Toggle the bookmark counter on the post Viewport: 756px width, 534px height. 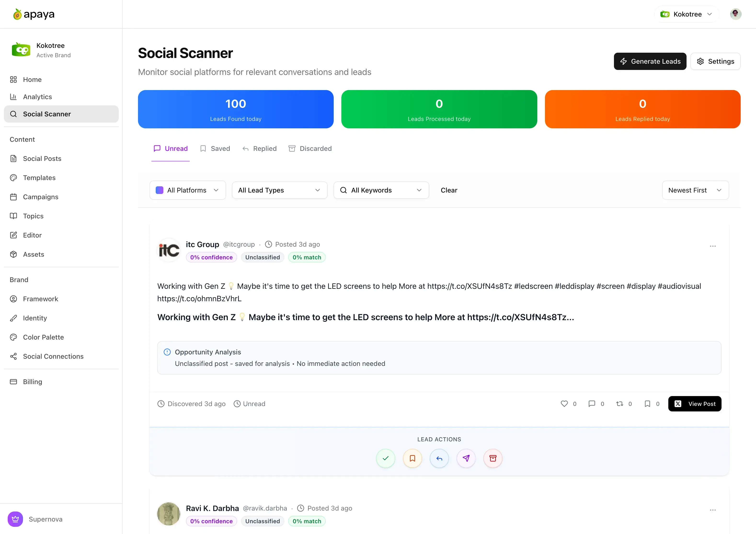(x=647, y=404)
